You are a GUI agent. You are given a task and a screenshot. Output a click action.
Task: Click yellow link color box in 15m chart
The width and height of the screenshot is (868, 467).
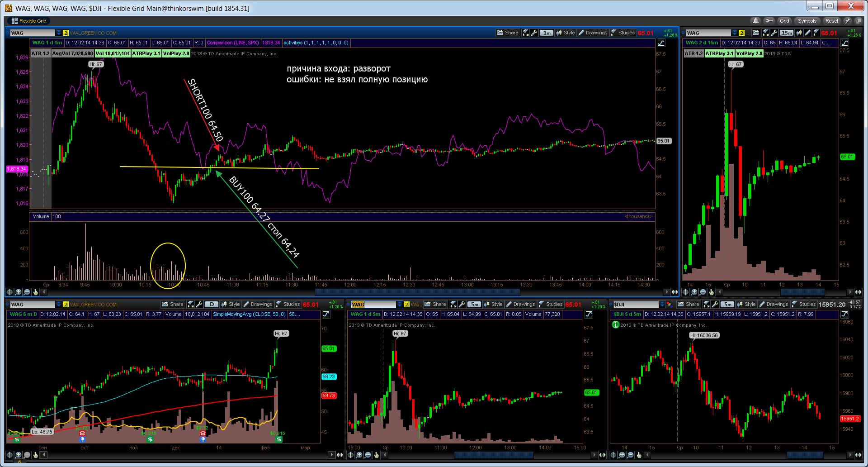[x=741, y=33]
